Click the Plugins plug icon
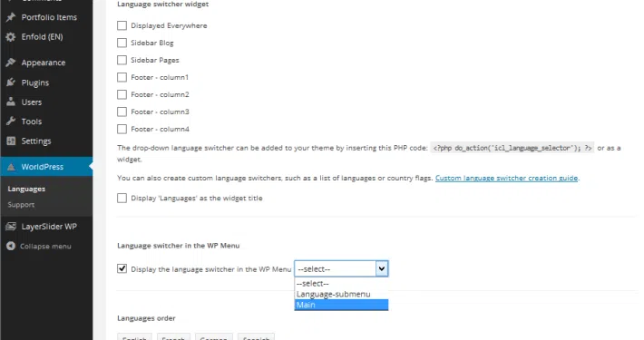 pyautogui.click(x=11, y=83)
